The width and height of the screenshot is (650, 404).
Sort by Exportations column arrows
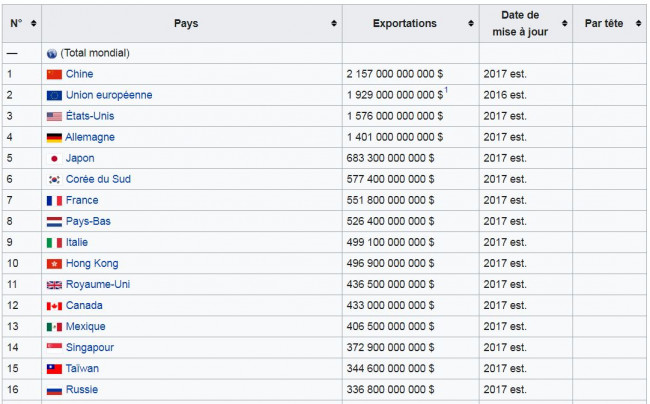click(471, 23)
